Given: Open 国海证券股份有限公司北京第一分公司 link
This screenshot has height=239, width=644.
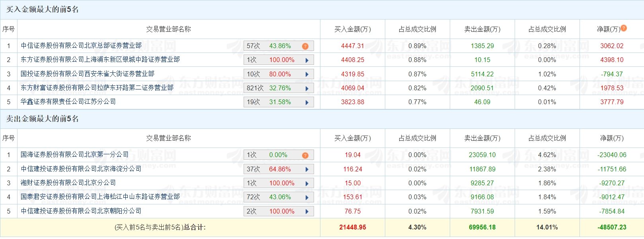Looking at the screenshot, I should pos(75,155).
